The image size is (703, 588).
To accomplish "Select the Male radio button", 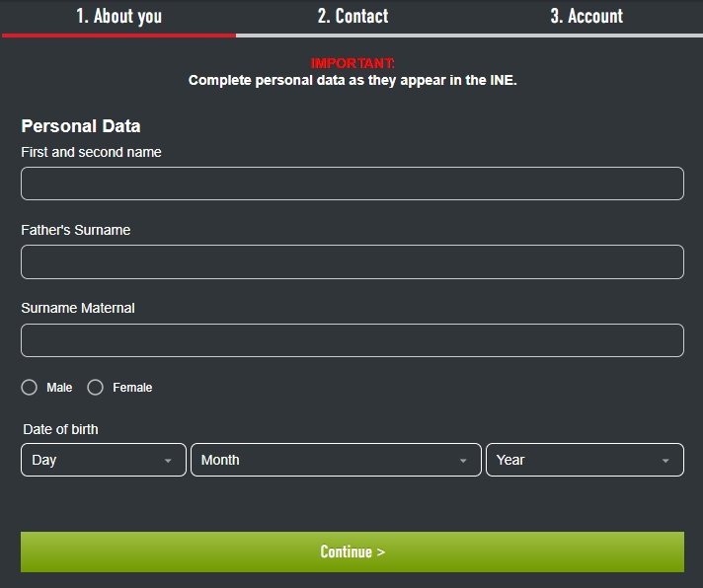I will (x=30, y=388).
